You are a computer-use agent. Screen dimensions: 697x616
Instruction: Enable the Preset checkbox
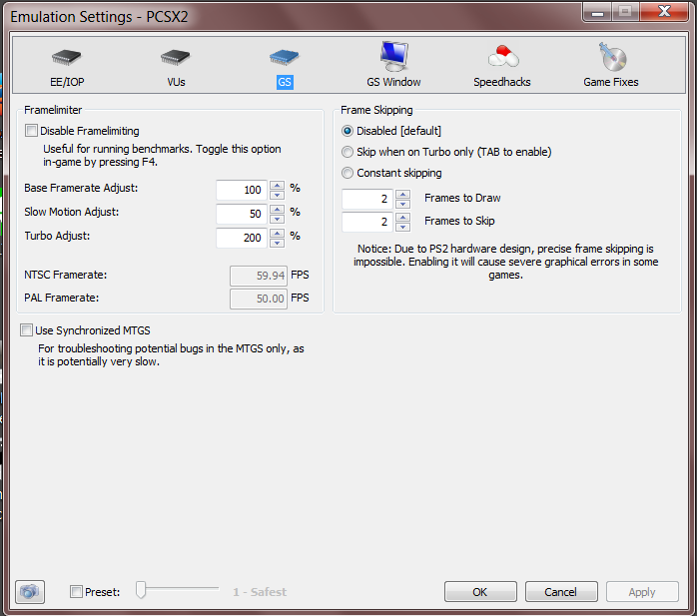[76, 592]
